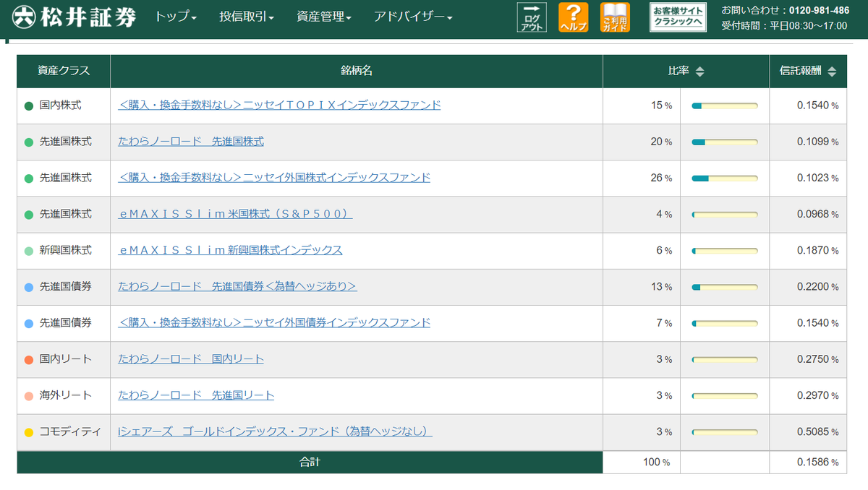Click the dark green 国内株式 color dot
The height and width of the screenshot is (490, 868).
pyautogui.click(x=29, y=106)
